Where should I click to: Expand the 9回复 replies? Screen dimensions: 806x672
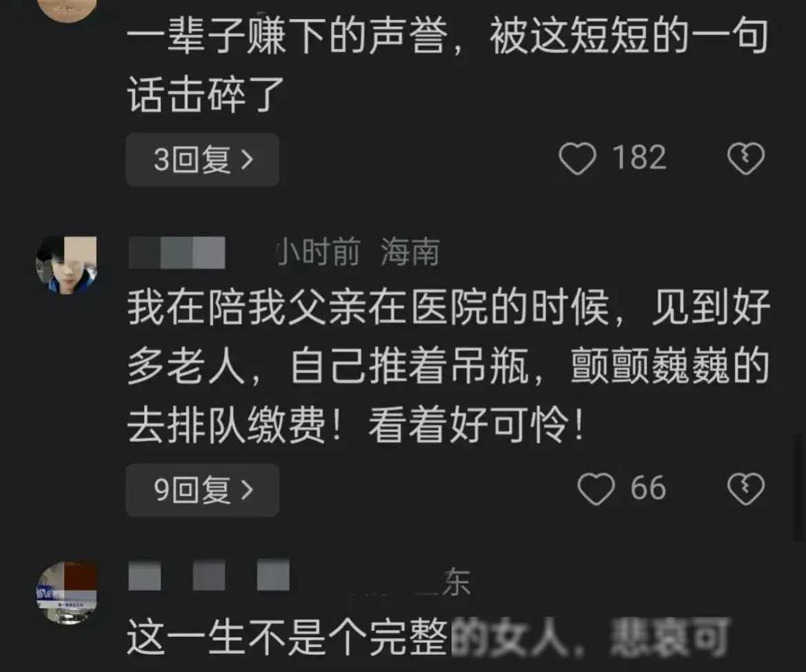click(203, 489)
